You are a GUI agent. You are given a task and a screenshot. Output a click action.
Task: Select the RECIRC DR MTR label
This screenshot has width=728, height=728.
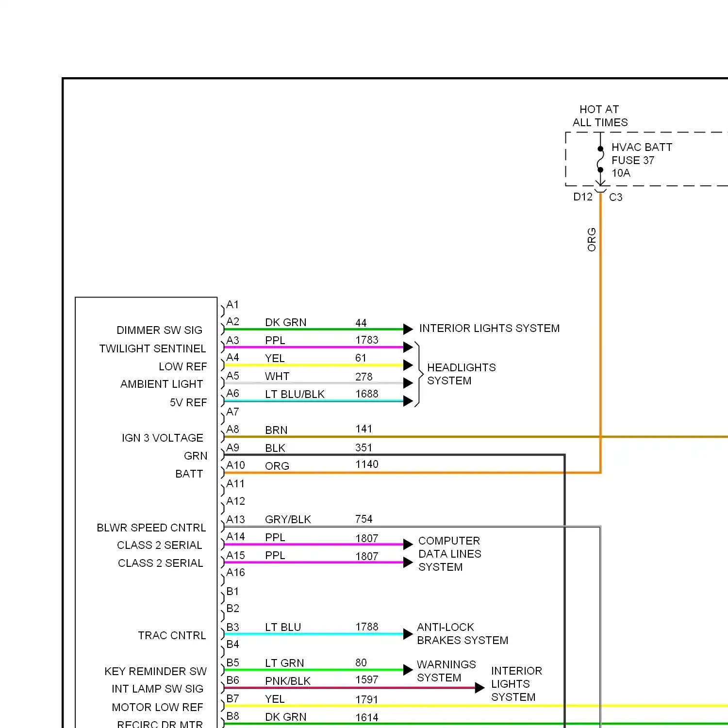[160, 724]
